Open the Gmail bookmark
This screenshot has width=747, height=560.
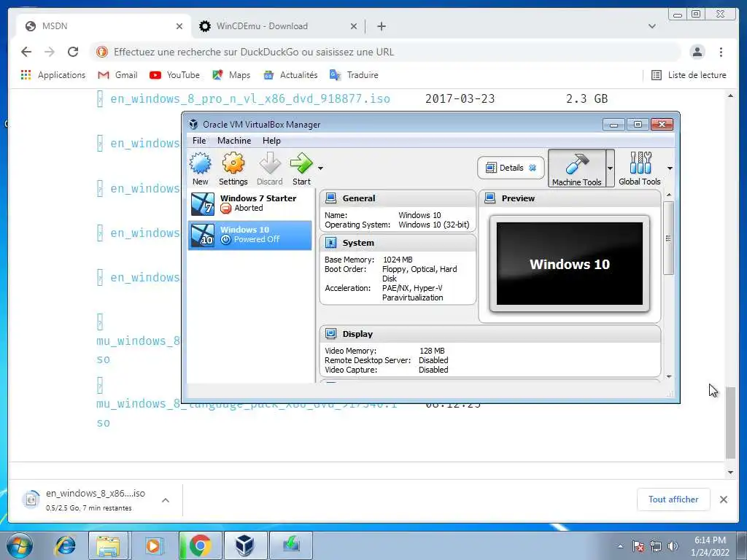[x=117, y=75]
